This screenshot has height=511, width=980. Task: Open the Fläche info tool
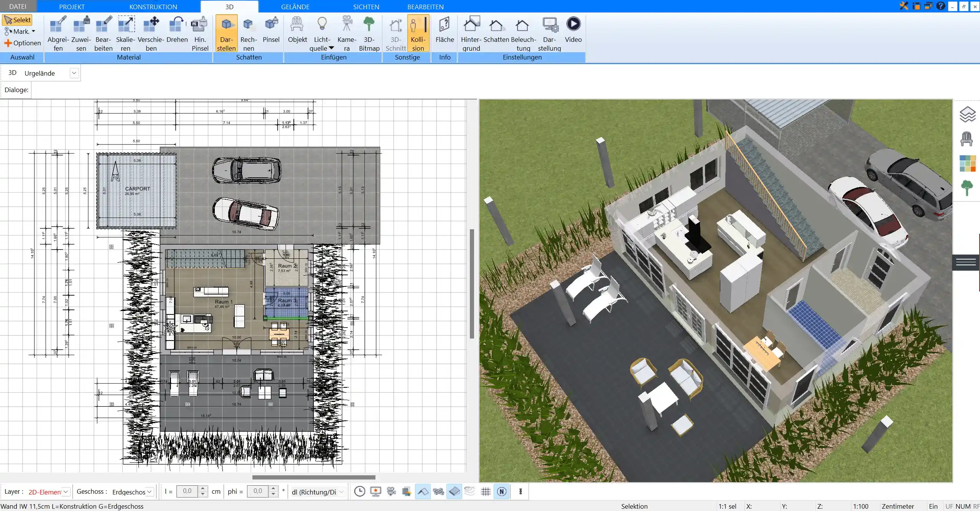[x=445, y=30]
